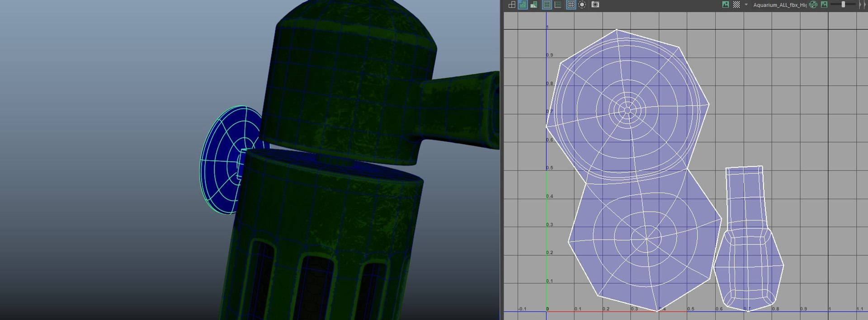Toggle shaded UV shells display
This screenshot has height=320, width=868.
[x=523, y=5]
